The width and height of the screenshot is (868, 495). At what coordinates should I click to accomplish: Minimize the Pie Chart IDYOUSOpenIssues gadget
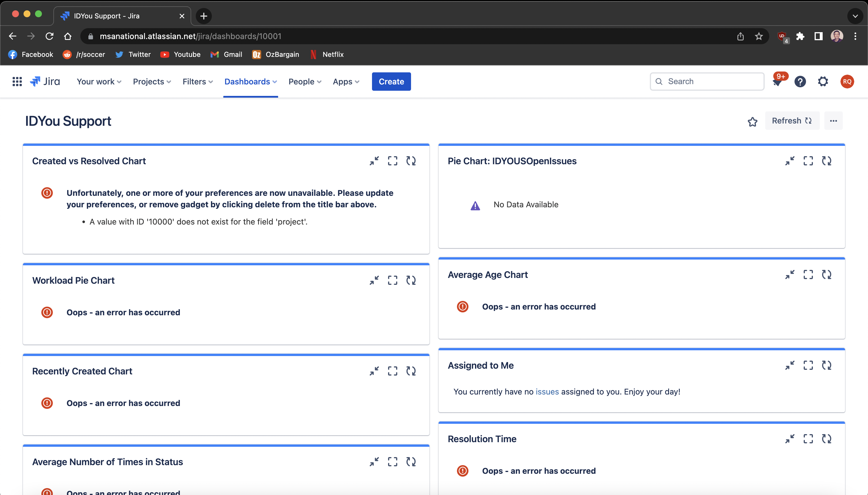pos(790,161)
